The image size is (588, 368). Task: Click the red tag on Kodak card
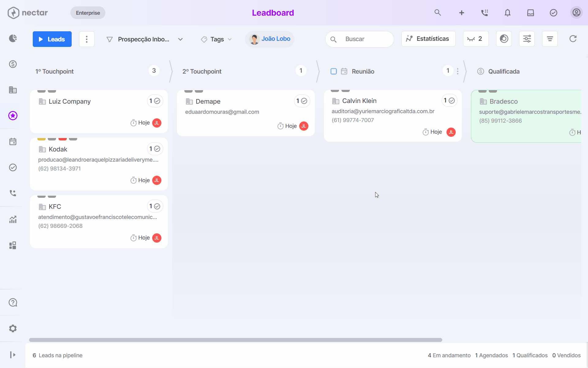(x=62, y=139)
